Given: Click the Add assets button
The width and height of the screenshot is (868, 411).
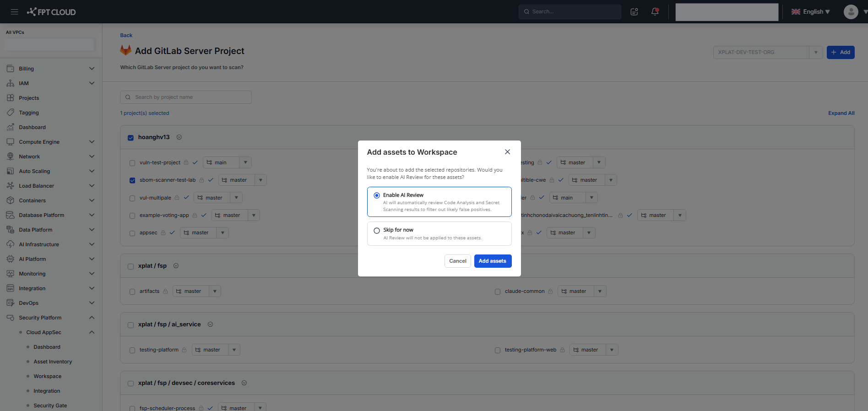Looking at the screenshot, I should click(493, 261).
